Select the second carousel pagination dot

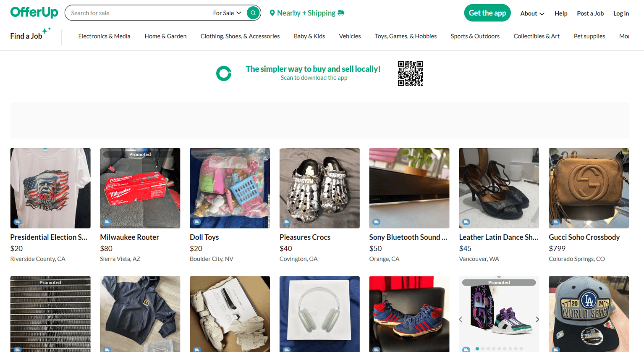tap(483, 349)
